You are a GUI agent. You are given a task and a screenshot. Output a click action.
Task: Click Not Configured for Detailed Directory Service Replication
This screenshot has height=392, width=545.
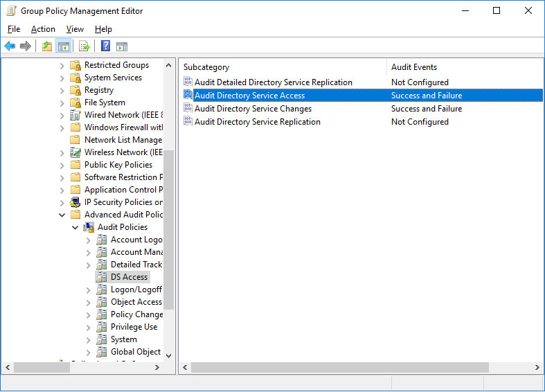point(420,82)
